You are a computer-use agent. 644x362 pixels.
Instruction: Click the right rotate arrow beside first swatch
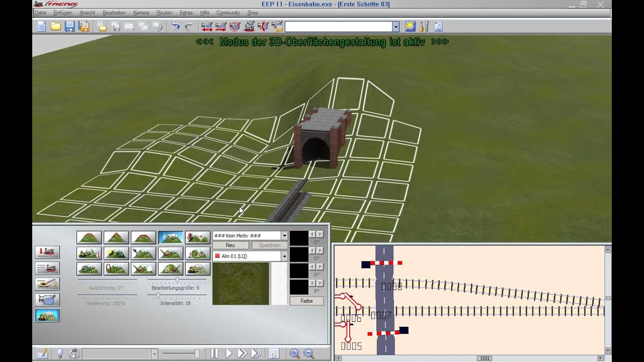[320, 234]
